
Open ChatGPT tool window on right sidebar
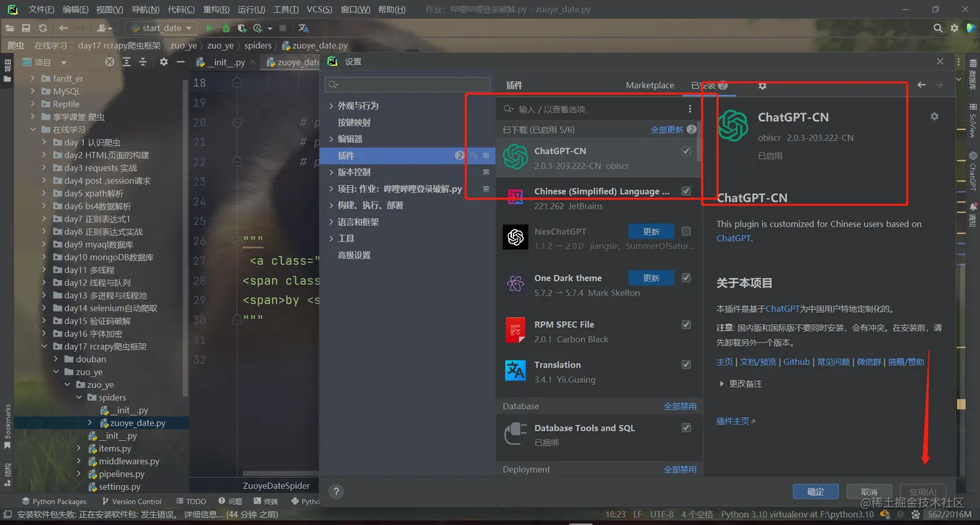pyautogui.click(x=973, y=171)
